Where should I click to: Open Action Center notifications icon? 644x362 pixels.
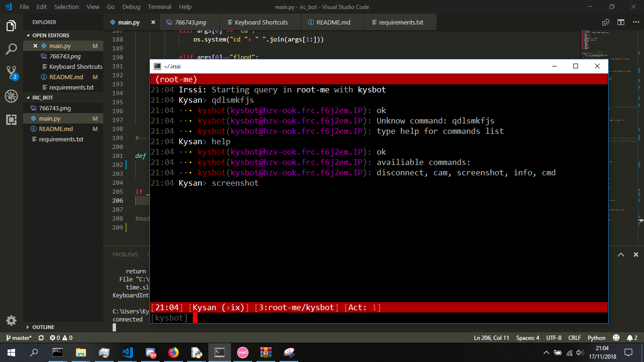[x=628, y=352]
